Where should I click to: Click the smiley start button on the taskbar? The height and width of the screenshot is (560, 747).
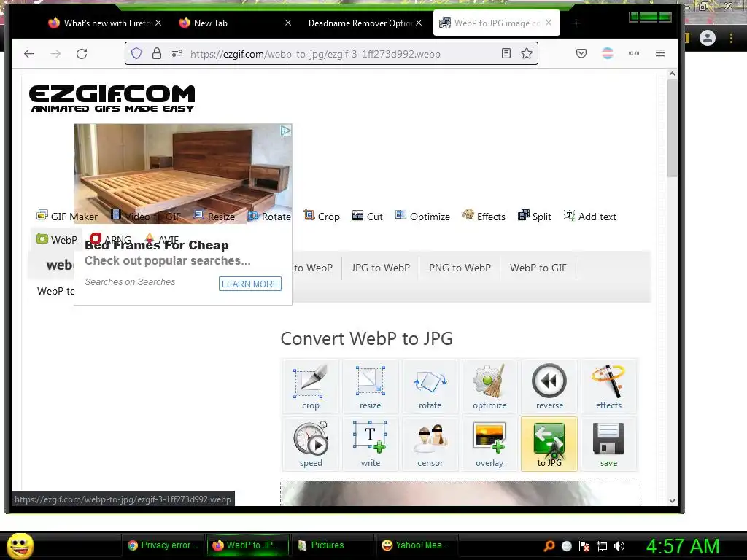point(20,545)
